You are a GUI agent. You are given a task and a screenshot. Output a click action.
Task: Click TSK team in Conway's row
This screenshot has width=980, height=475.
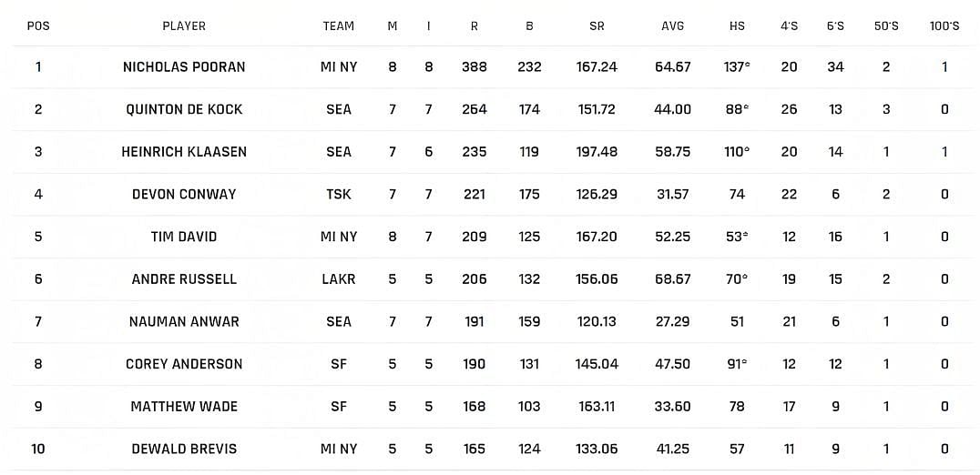[x=338, y=194]
